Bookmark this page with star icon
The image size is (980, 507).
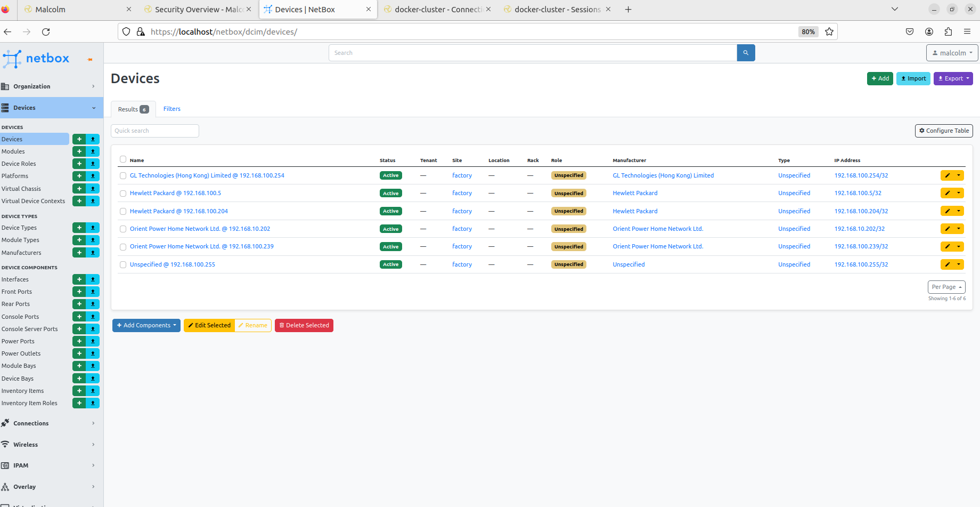(829, 31)
